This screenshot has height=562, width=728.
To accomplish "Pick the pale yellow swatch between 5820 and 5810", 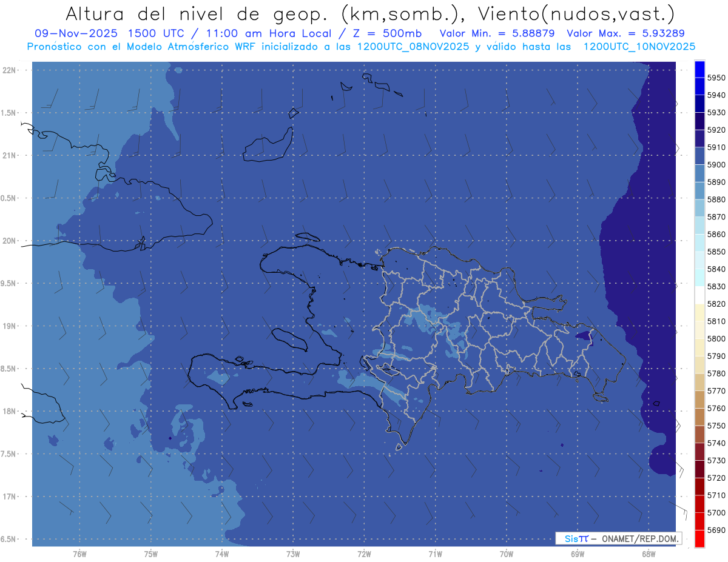I will [x=699, y=312].
